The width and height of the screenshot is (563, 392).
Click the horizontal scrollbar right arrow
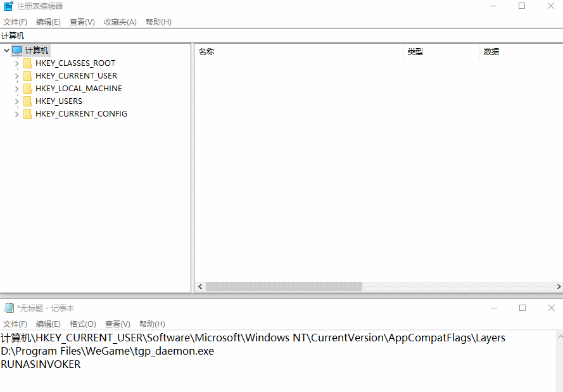(x=559, y=286)
